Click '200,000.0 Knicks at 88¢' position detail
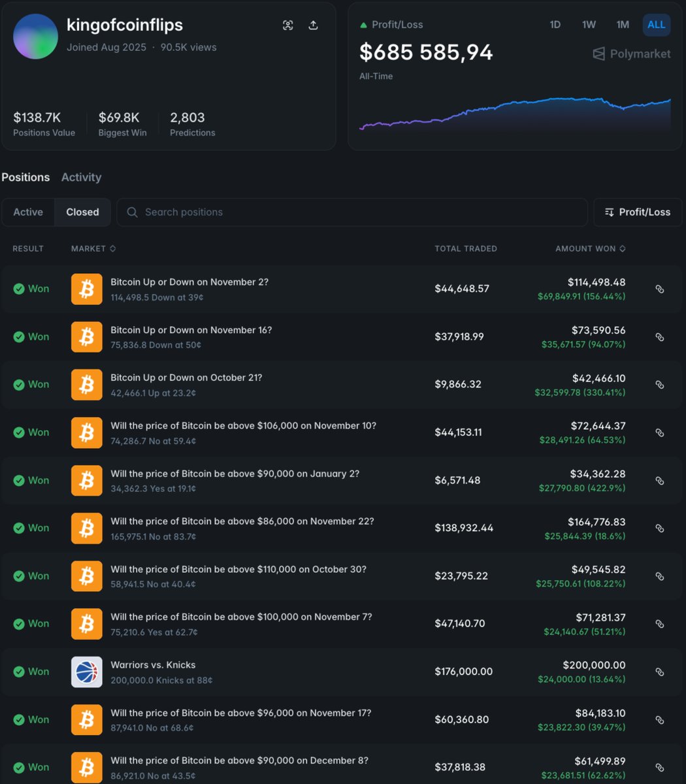 click(161, 680)
